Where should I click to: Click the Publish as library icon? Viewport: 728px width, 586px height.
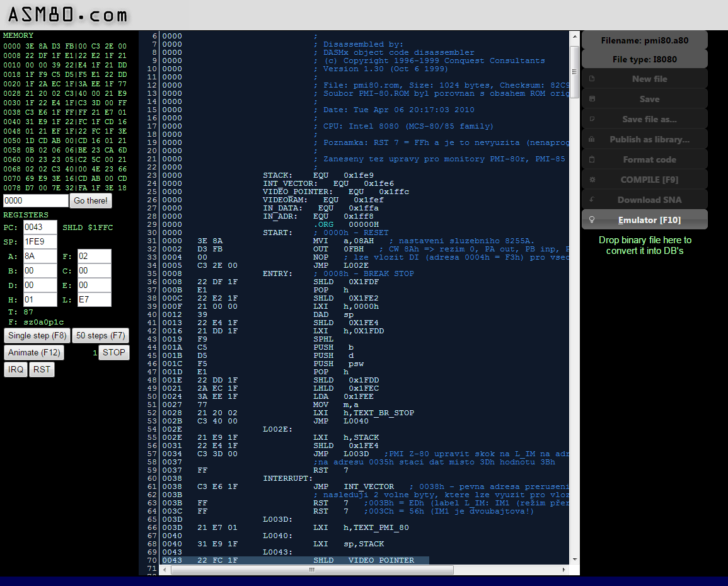591,139
